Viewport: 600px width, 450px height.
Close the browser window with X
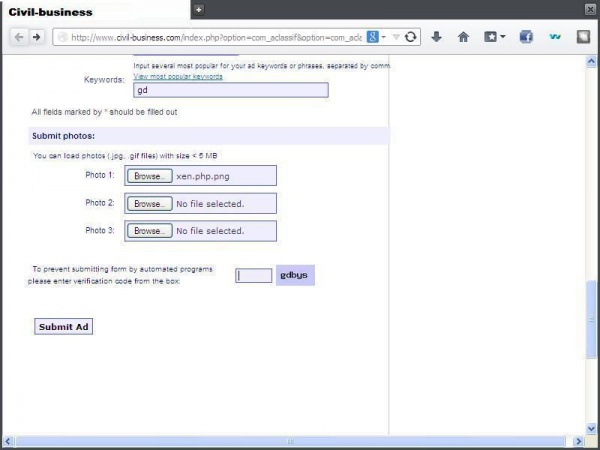(x=590, y=10)
